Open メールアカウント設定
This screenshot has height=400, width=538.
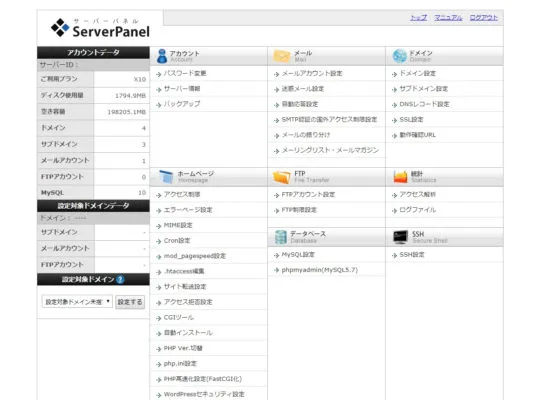click(x=312, y=73)
